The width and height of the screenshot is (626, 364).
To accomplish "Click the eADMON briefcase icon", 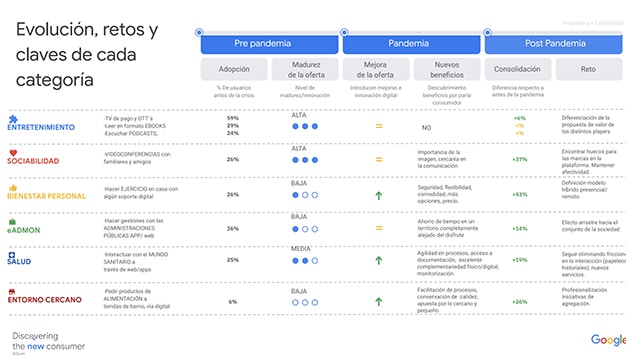I will (12, 222).
